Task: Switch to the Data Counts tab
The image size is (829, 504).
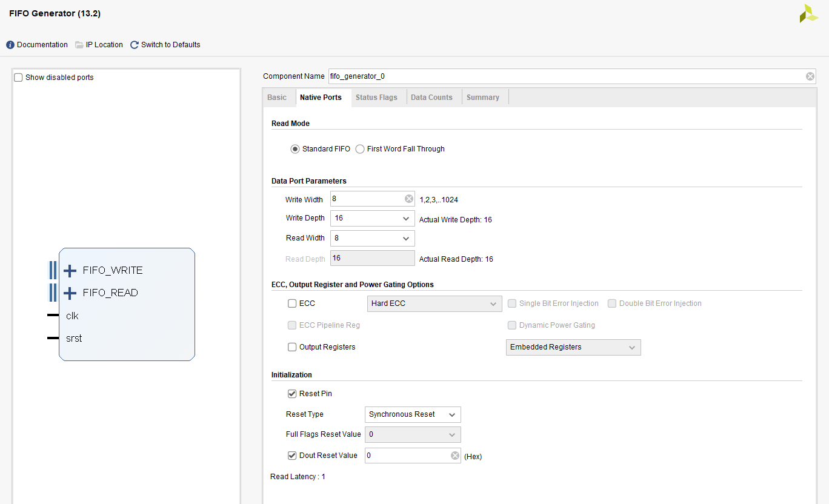Action: [431, 98]
